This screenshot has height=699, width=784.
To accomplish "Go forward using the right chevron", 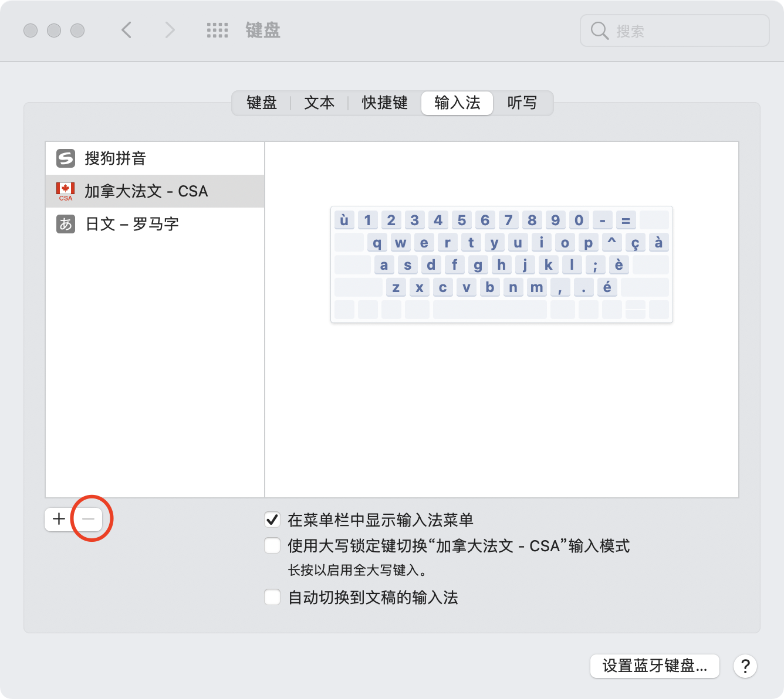I will coord(170,30).
